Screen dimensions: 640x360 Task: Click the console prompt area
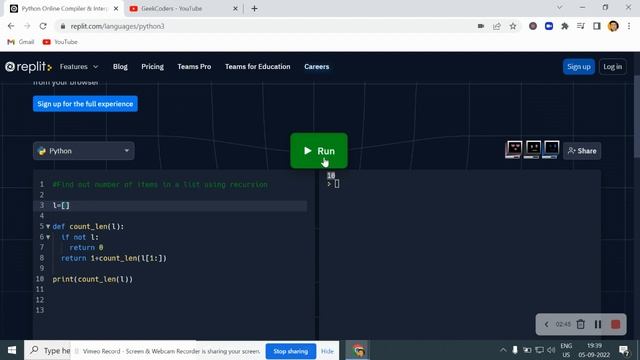[336, 184]
